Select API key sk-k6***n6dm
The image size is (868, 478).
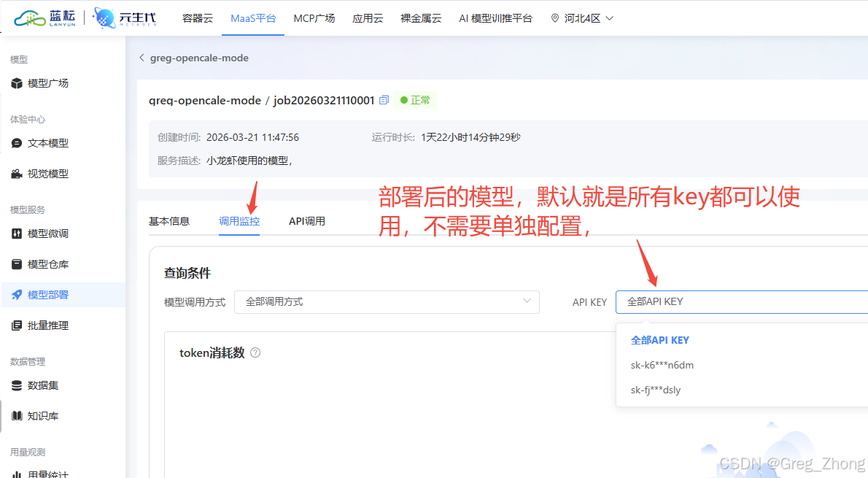(x=662, y=365)
